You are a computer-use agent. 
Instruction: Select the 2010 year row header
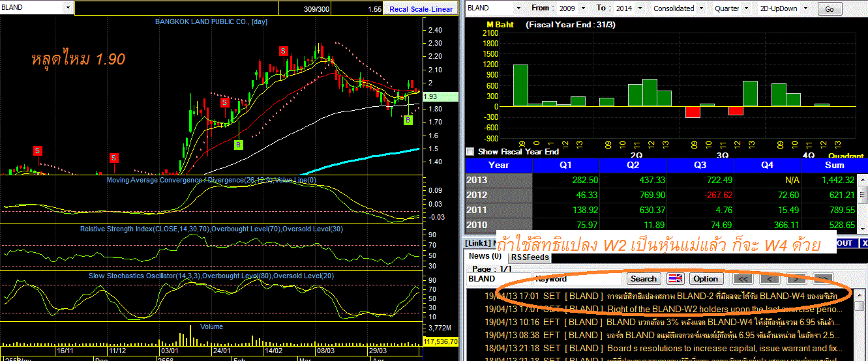(x=498, y=225)
